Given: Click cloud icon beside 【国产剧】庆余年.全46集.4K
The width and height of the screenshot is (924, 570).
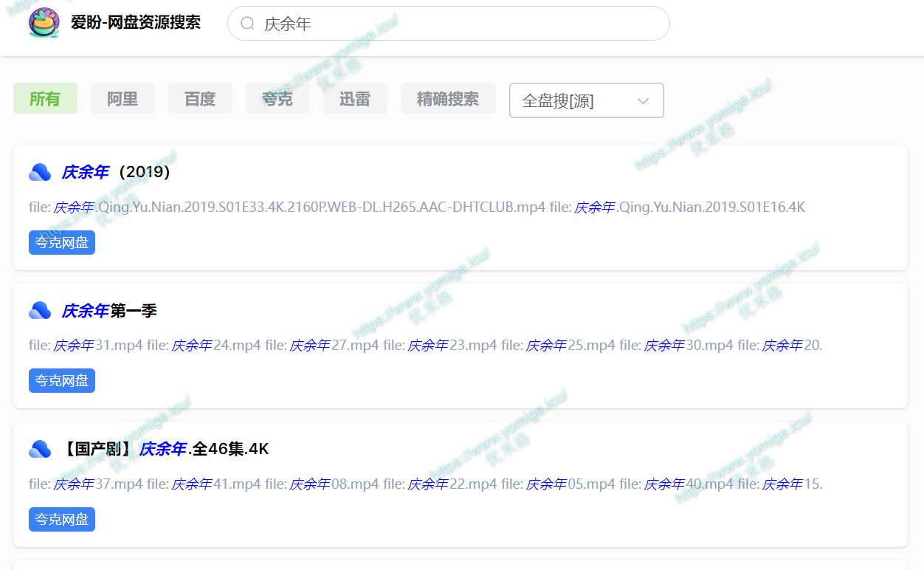Looking at the screenshot, I should (x=40, y=449).
